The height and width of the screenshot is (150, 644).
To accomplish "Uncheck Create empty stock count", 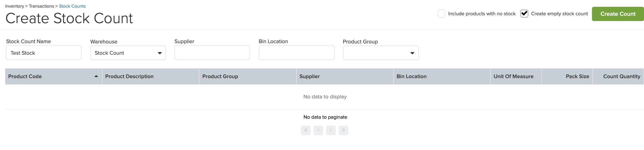I will click(x=524, y=14).
